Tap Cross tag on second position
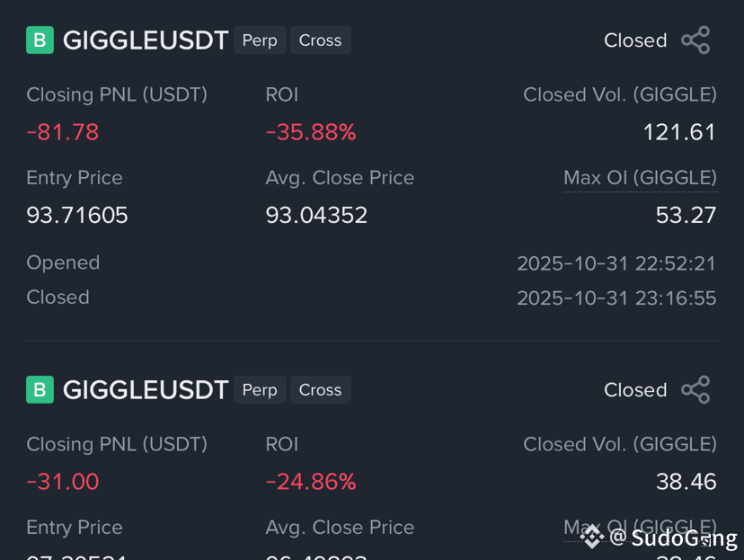 click(320, 389)
